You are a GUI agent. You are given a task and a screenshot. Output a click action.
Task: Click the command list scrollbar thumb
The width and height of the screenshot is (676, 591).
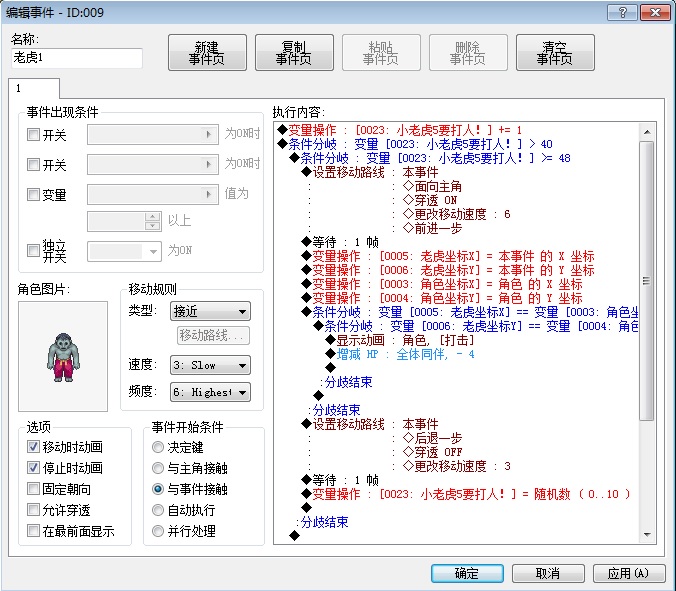[x=647, y=281]
